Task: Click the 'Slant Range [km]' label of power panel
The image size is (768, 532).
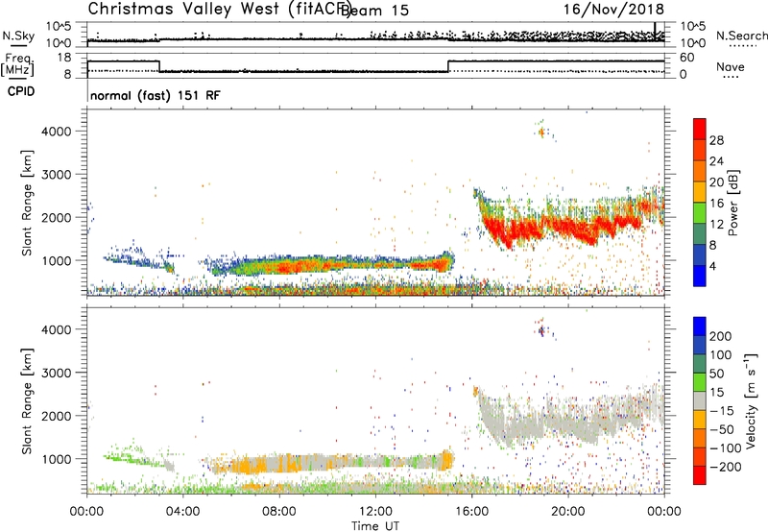Action: [x=27, y=203]
